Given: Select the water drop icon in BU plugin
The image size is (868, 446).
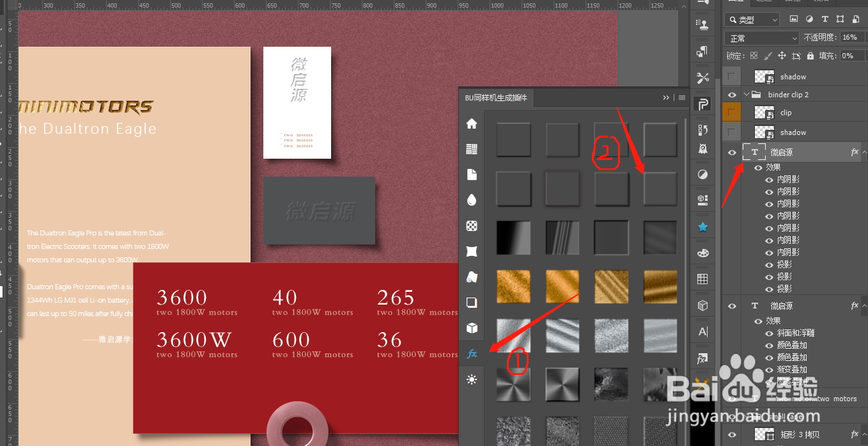Looking at the screenshot, I should point(472,200).
